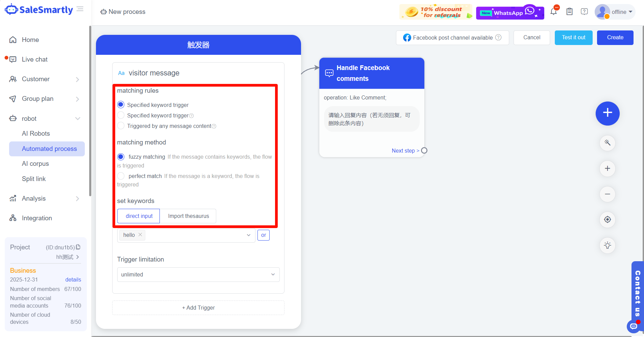Switch to the Import thesaurus tab
The height and width of the screenshot is (337, 644).
[x=188, y=216]
